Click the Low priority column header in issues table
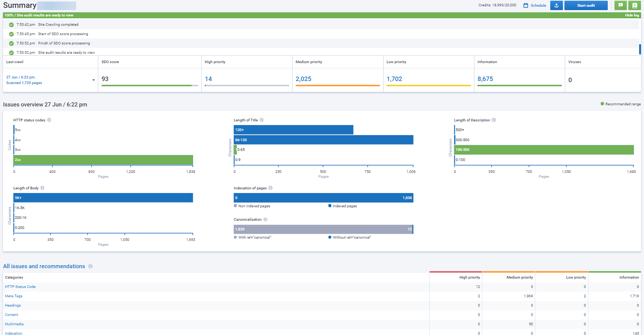The width and height of the screenshot is (644, 335). (x=576, y=277)
